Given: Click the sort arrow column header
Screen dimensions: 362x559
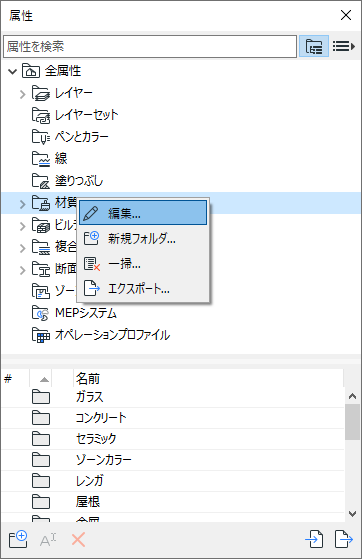Looking at the screenshot, I should pyautogui.click(x=41, y=378).
